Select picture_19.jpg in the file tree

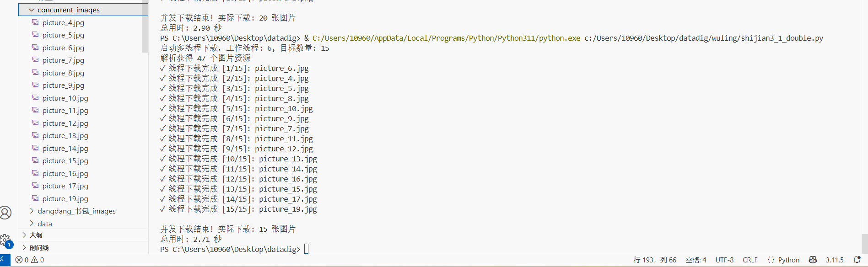65,198
